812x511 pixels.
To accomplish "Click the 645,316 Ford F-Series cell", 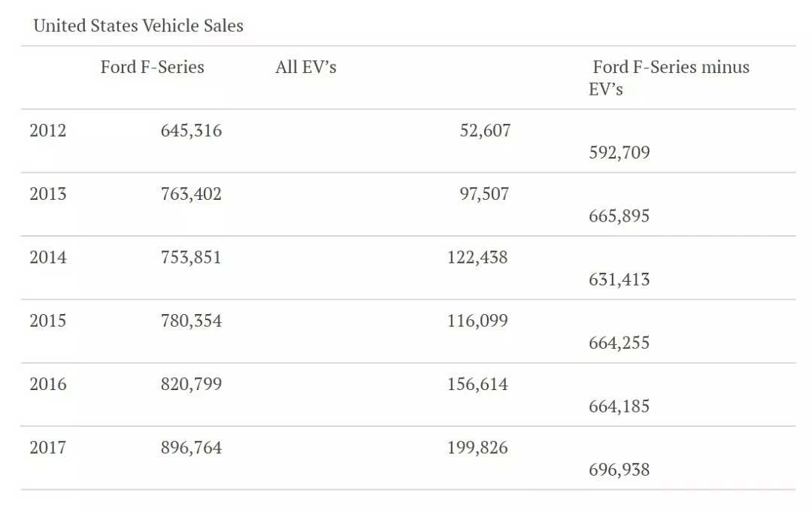I will point(191,131).
